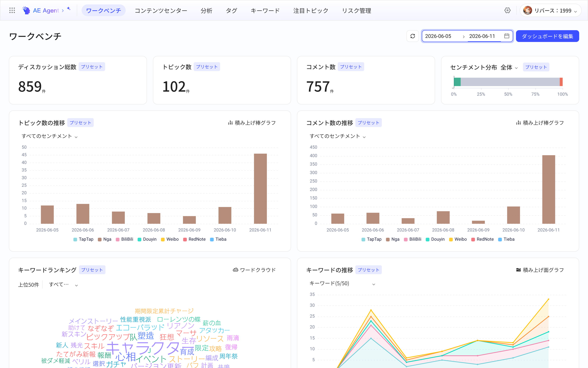The height and width of the screenshot is (368, 588).
Task: Expand the キーワード(5/50) selector
Action: pos(342,284)
